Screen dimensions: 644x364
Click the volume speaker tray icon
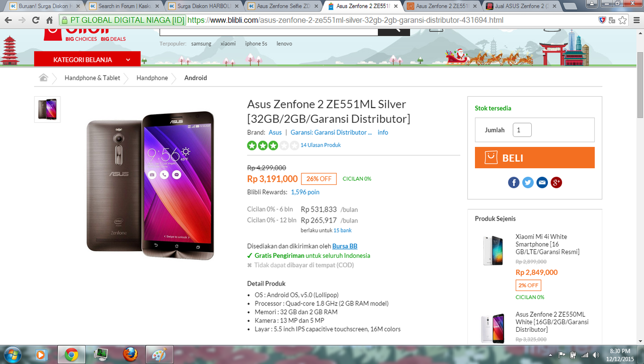(x=596, y=354)
